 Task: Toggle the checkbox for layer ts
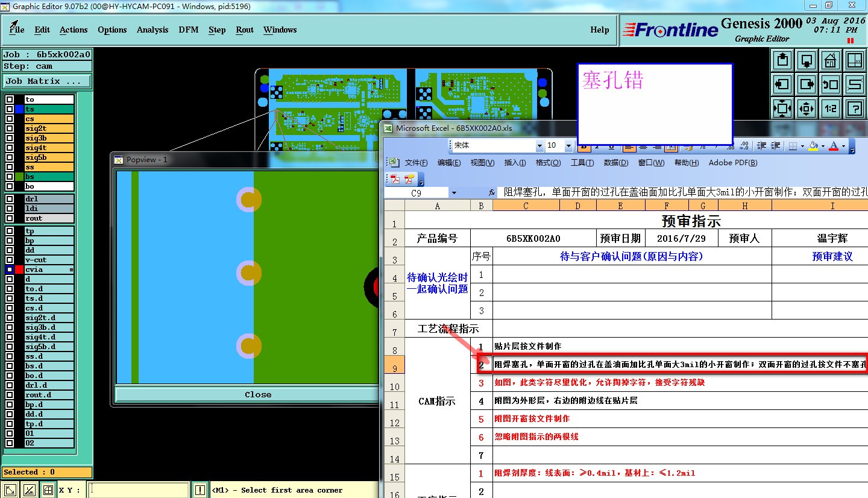(x=10, y=109)
